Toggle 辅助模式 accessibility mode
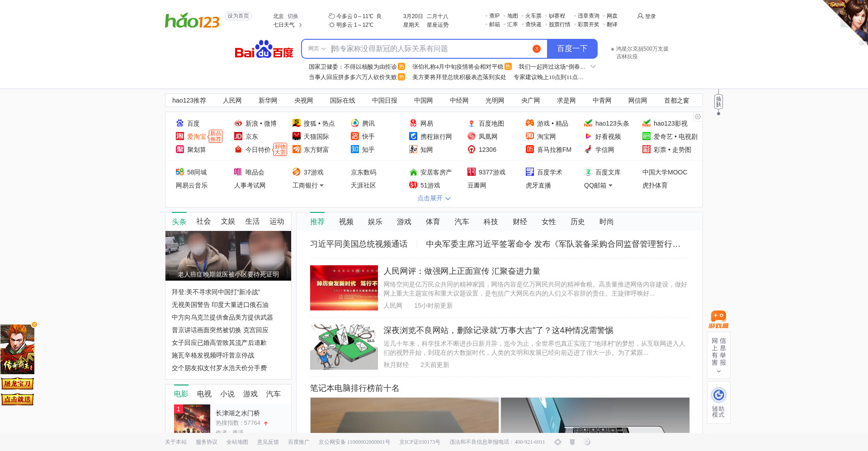 click(x=718, y=402)
